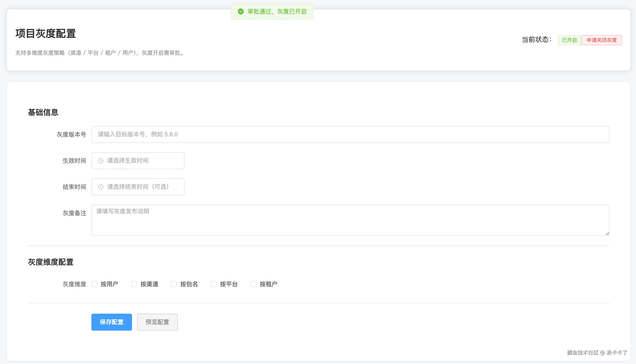Screen dimensions: 636x364
Task: Click the 保存配置 button
Action: point(112,322)
